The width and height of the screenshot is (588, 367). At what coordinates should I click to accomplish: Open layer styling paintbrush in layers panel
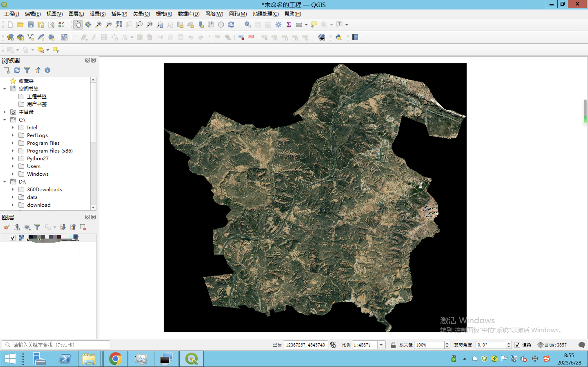point(7,227)
